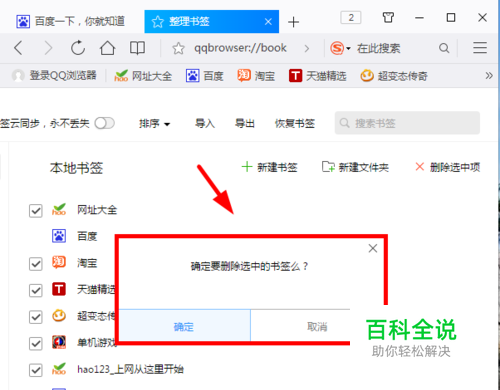Uncheck the 天猫精选 bookmark checkbox
500x390 pixels.
[x=36, y=290]
